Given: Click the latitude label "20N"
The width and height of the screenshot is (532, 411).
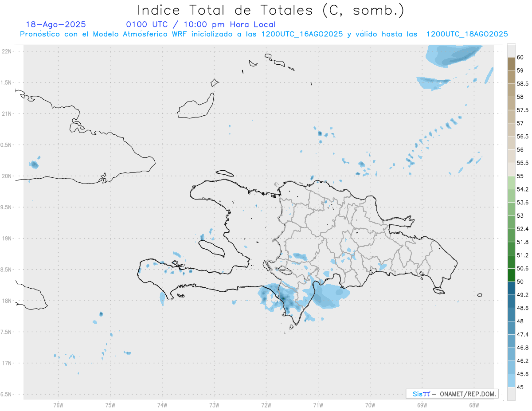Looking at the screenshot, I should tap(7, 176).
